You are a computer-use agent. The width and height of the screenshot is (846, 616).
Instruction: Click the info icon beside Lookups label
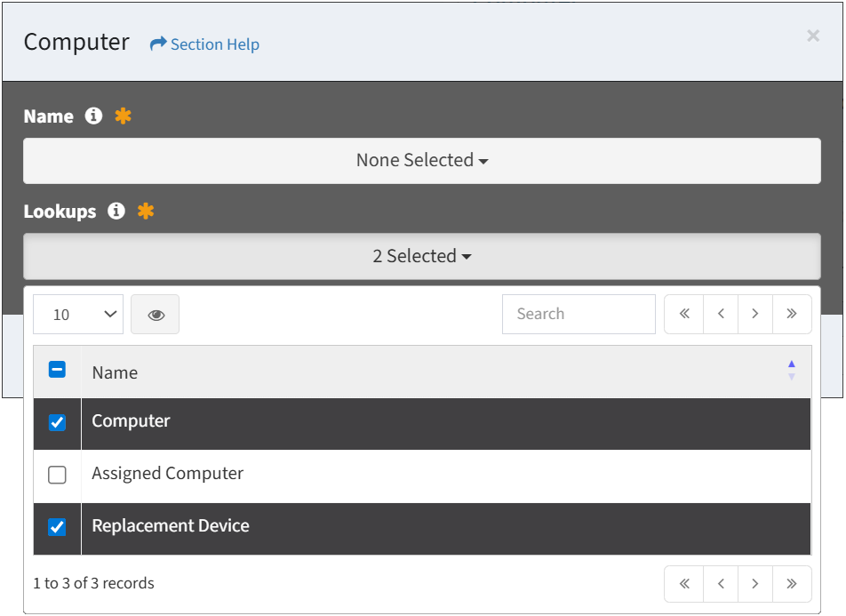pos(116,212)
